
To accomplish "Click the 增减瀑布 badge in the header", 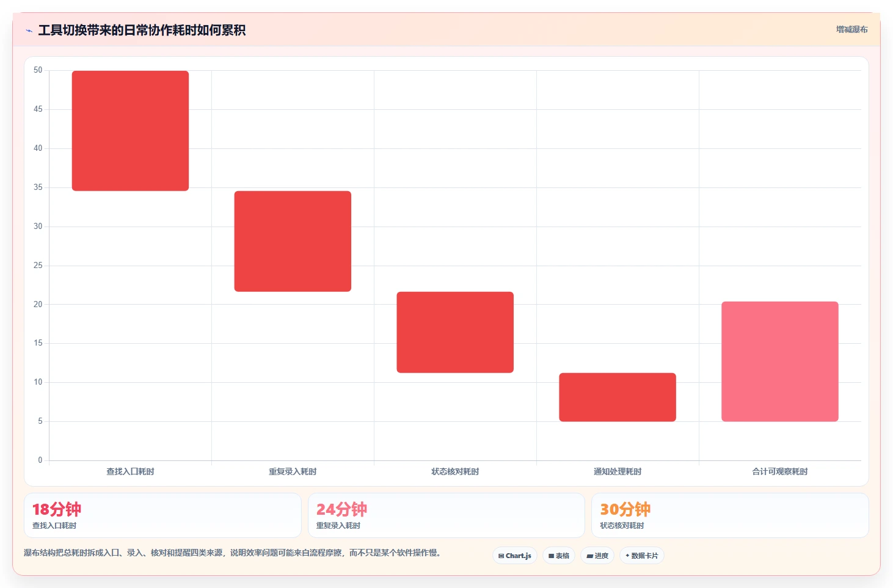I will [x=851, y=29].
